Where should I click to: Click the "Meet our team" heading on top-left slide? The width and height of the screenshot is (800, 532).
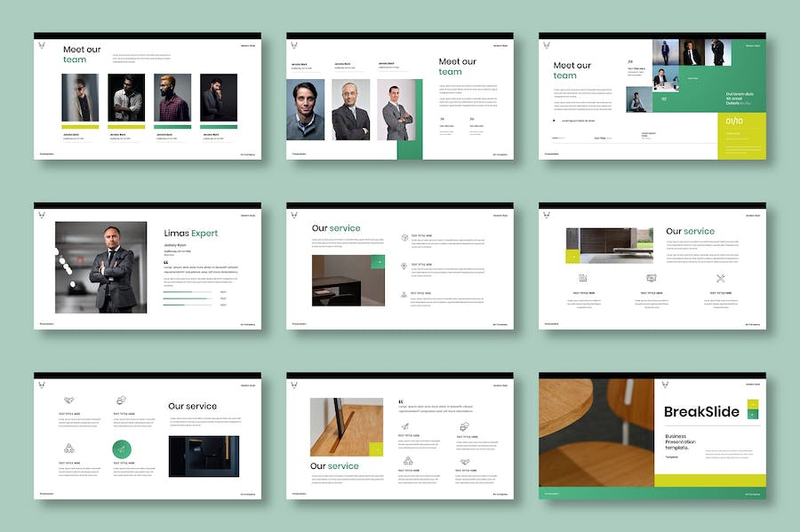coord(82,54)
